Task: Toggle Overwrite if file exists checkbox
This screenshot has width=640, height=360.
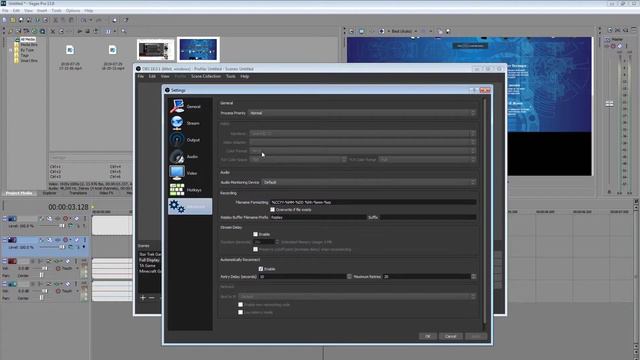Action: point(272,210)
